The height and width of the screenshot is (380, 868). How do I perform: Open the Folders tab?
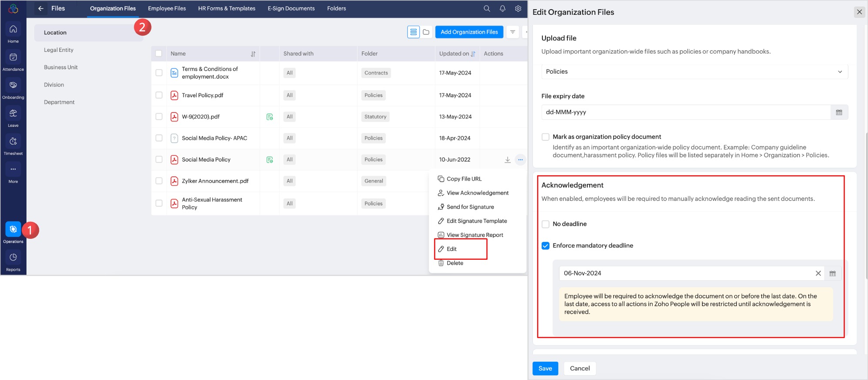click(x=336, y=8)
